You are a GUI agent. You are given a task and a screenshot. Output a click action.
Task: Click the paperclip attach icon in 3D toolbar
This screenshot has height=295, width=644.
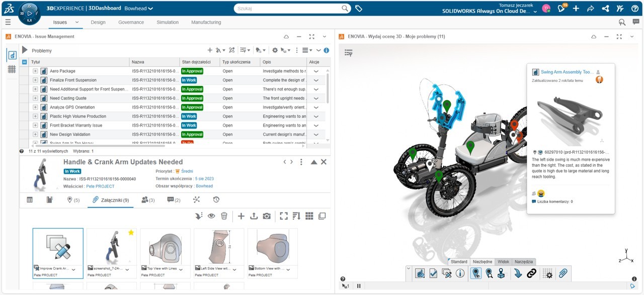[x=563, y=273]
